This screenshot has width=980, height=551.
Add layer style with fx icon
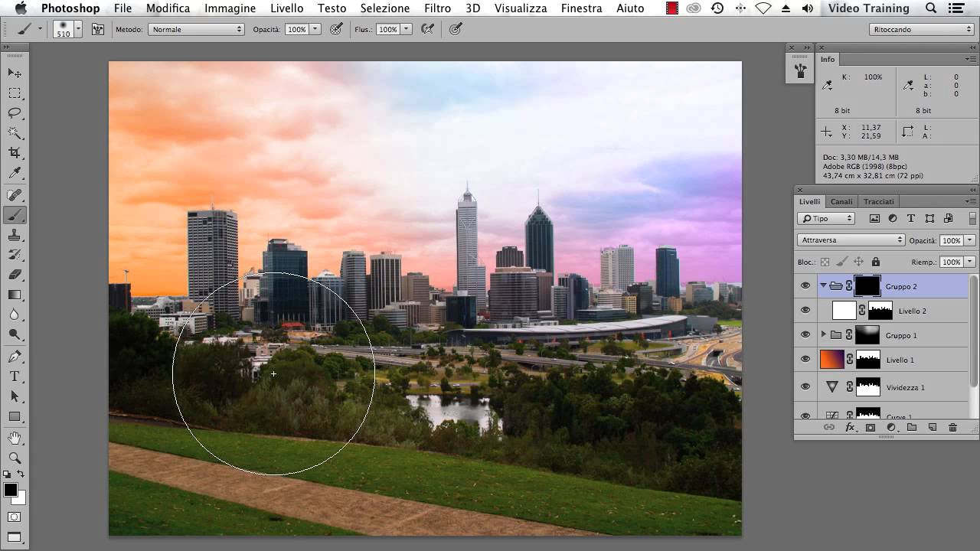point(850,427)
